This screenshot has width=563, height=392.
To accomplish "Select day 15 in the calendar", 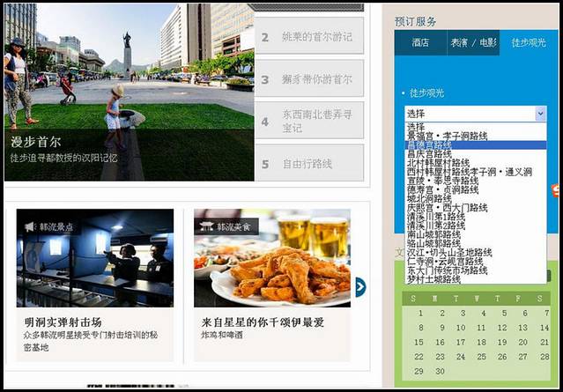I will [420, 343].
